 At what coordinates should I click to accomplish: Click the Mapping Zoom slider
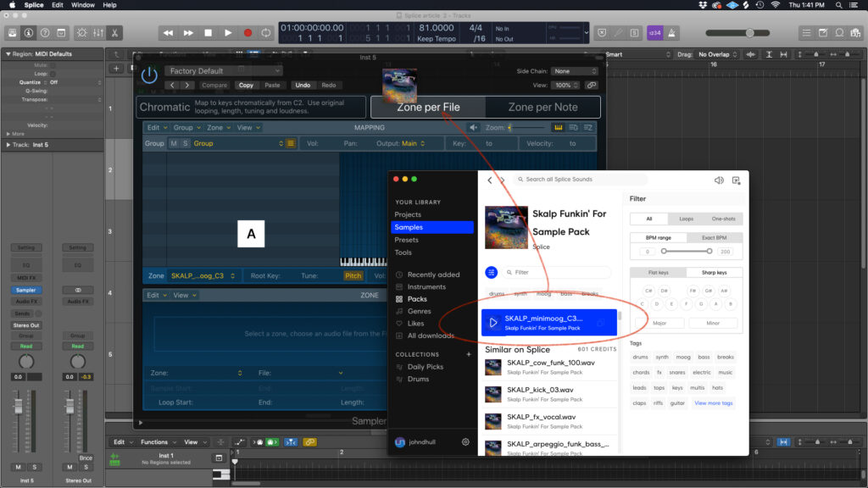click(x=526, y=128)
